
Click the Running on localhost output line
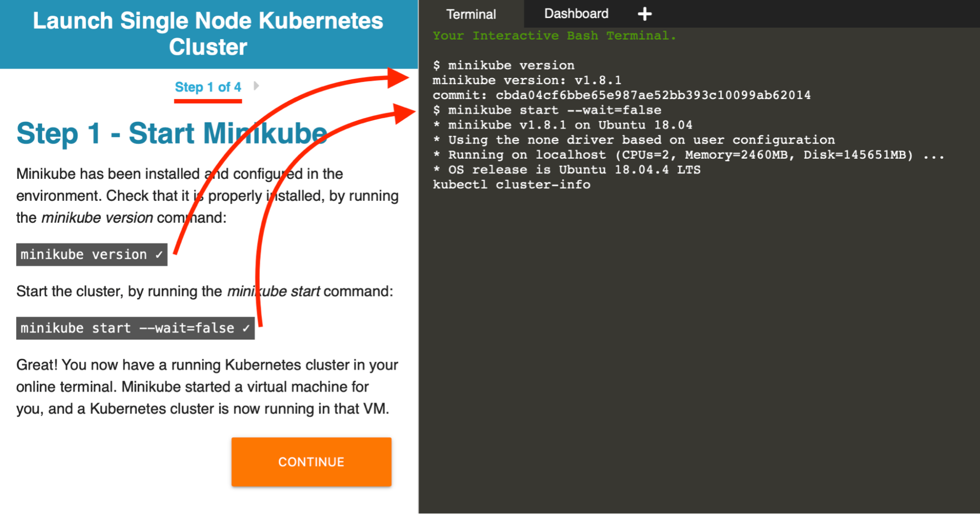[x=689, y=155]
